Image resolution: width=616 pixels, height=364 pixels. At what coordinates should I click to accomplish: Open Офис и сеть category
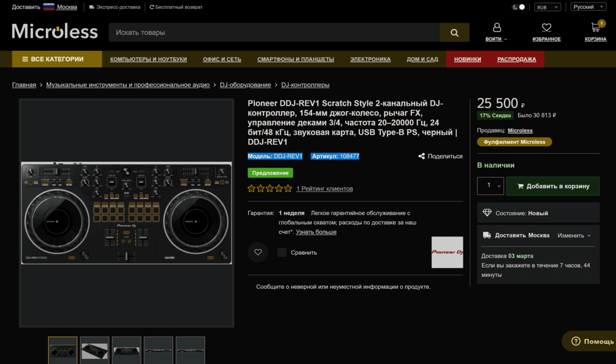coord(222,59)
